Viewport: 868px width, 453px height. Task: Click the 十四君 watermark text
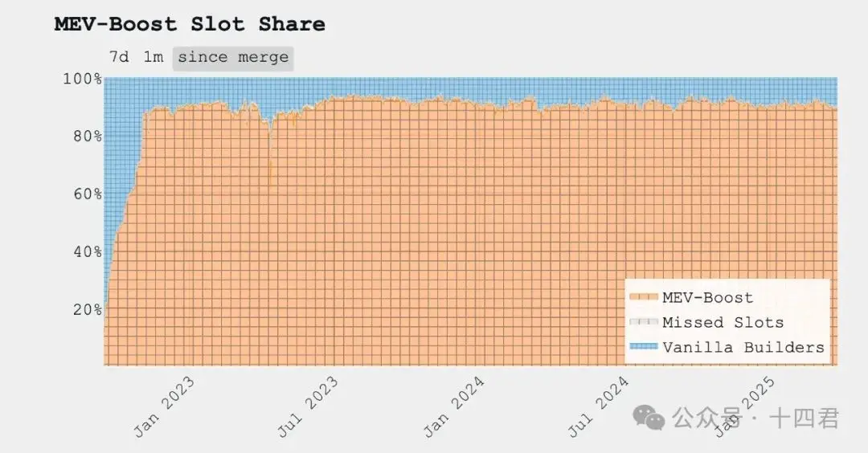click(x=804, y=418)
